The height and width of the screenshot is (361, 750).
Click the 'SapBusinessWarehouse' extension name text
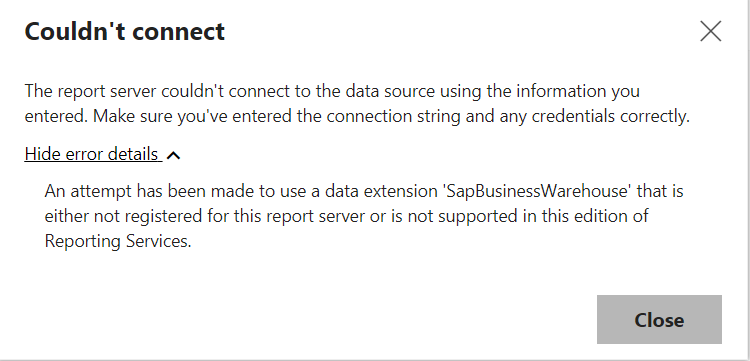537,191
